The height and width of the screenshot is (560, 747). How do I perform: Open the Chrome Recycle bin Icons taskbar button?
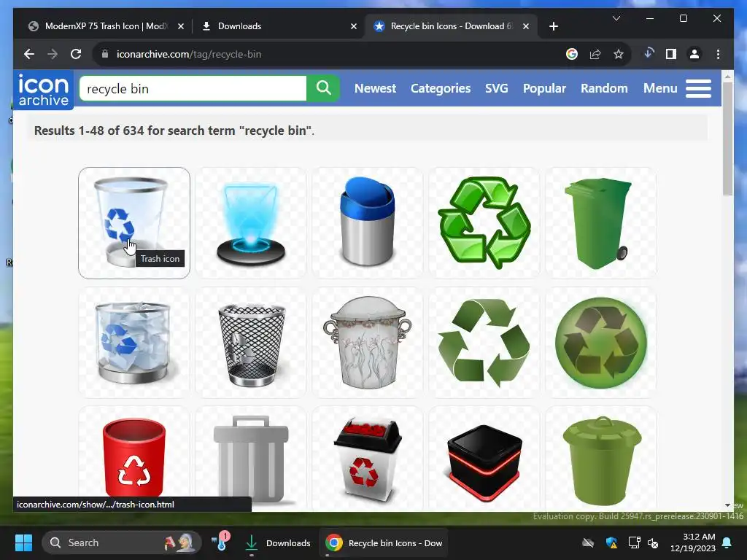click(384, 542)
